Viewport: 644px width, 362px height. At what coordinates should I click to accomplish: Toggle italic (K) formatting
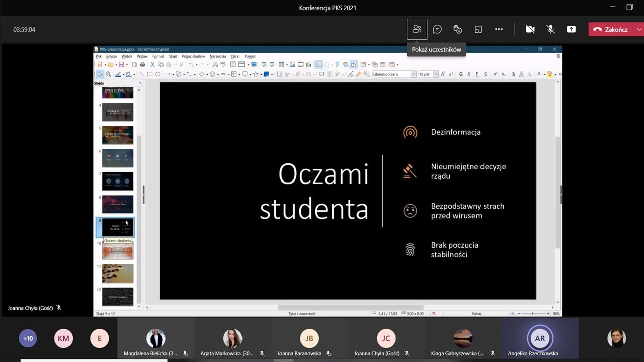tap(469, 74)
